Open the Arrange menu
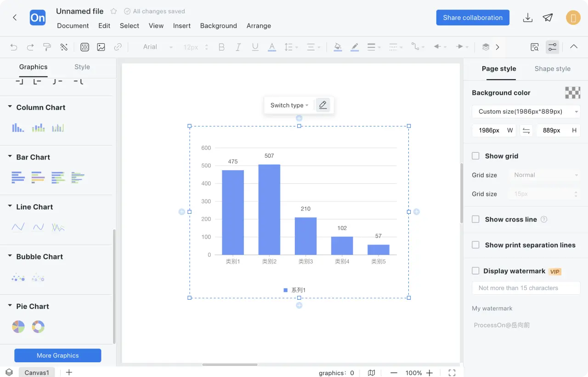Viewport: 588px width, 377px height. (259, 26)
